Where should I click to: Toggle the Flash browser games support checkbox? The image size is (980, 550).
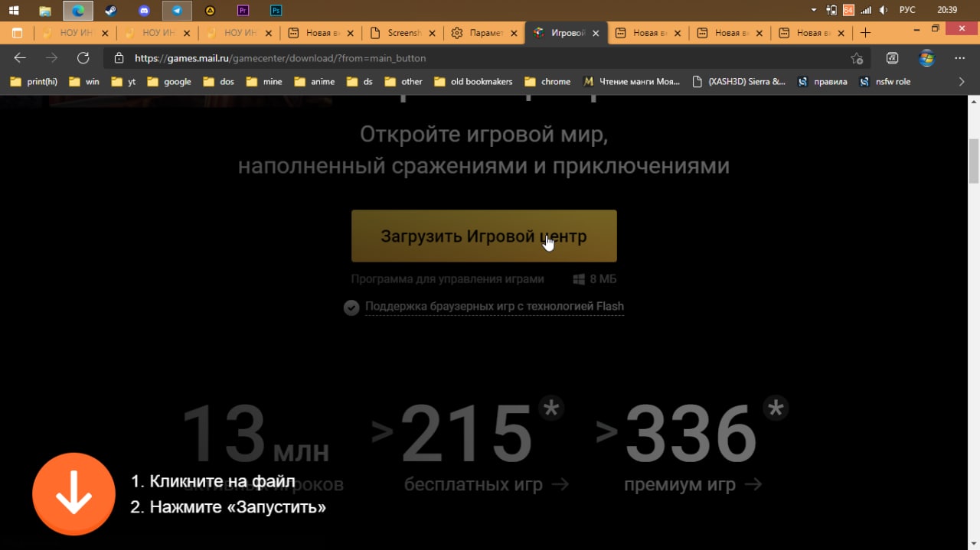pos(351,308)
